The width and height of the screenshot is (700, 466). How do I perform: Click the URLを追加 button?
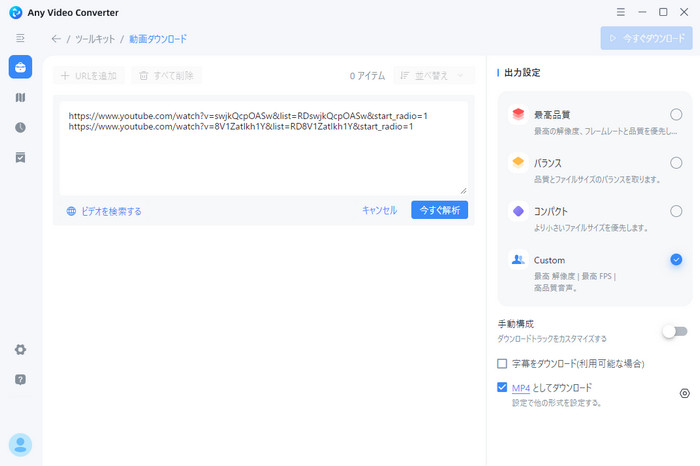pyautogui.click(x=89, y=76)
